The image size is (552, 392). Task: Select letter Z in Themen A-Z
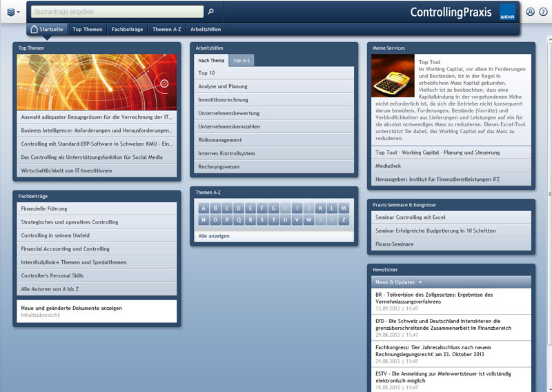344,220
